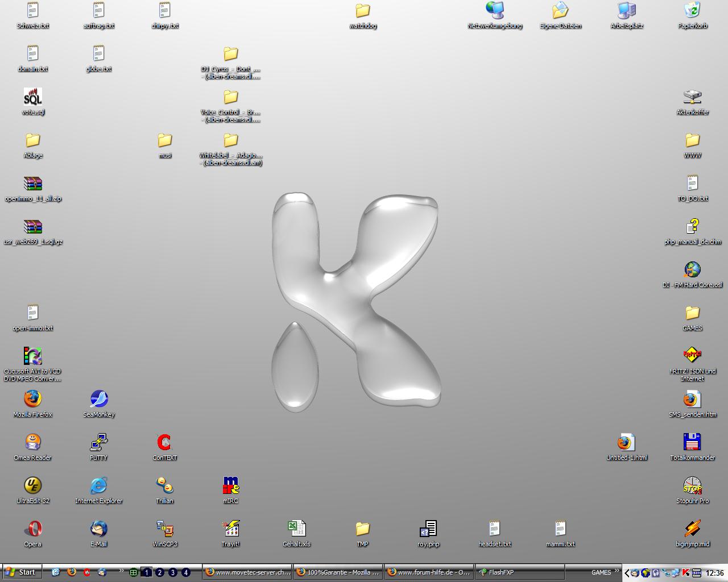
Task: Switch to virtual desktop 2
Action: click(160, 572)
